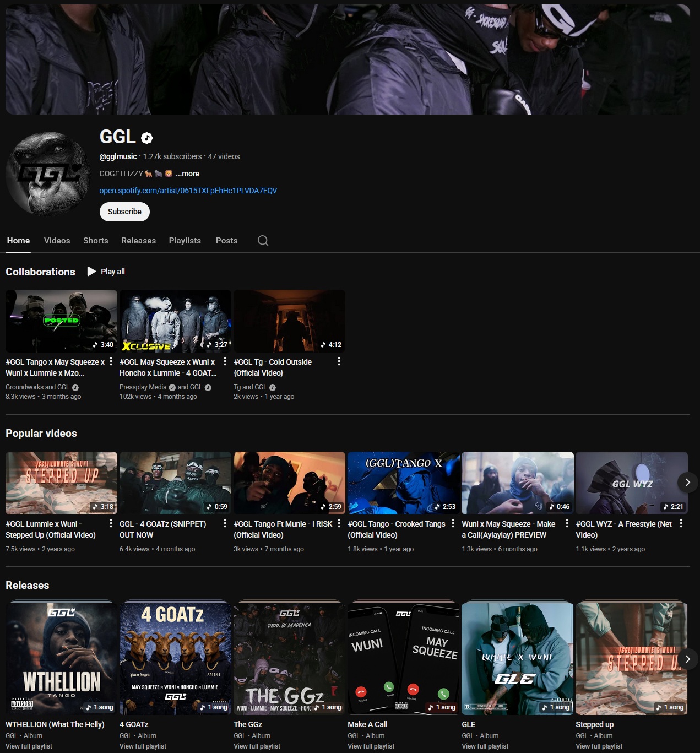
Task: View full playlist for GLE album
Action: [485, 746]
